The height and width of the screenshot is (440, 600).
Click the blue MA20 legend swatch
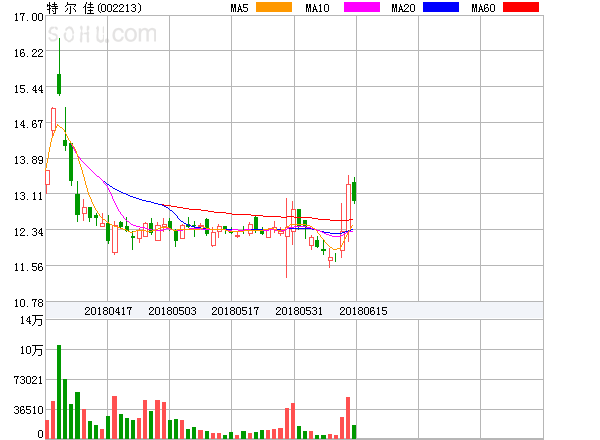pyautogui.click(x=441, y=7)
